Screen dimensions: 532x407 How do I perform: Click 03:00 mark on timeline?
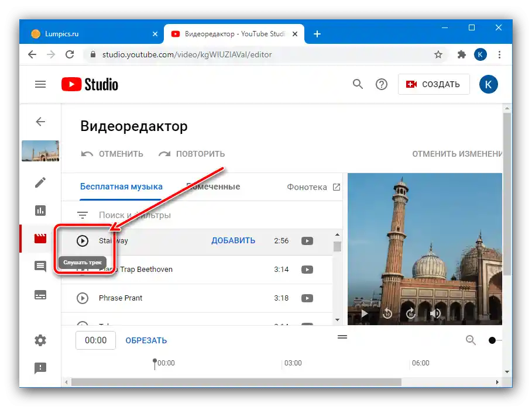(x=293, y=363)
